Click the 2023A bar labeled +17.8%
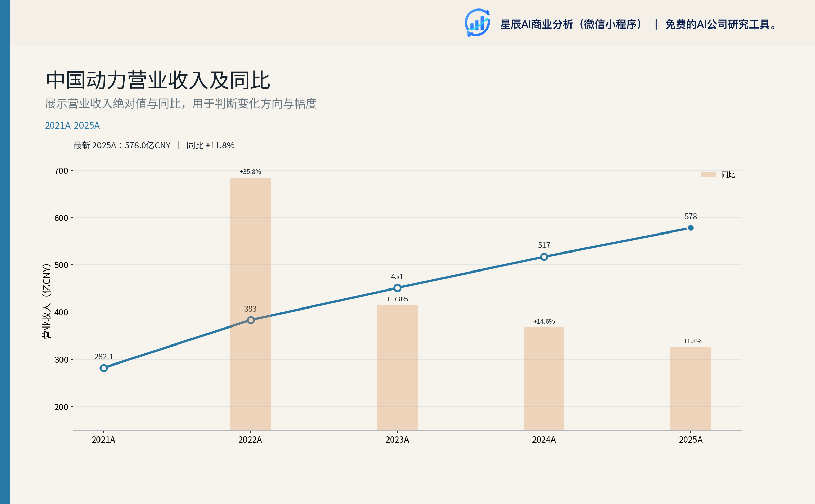815x504 pixels. pos(397,368)
